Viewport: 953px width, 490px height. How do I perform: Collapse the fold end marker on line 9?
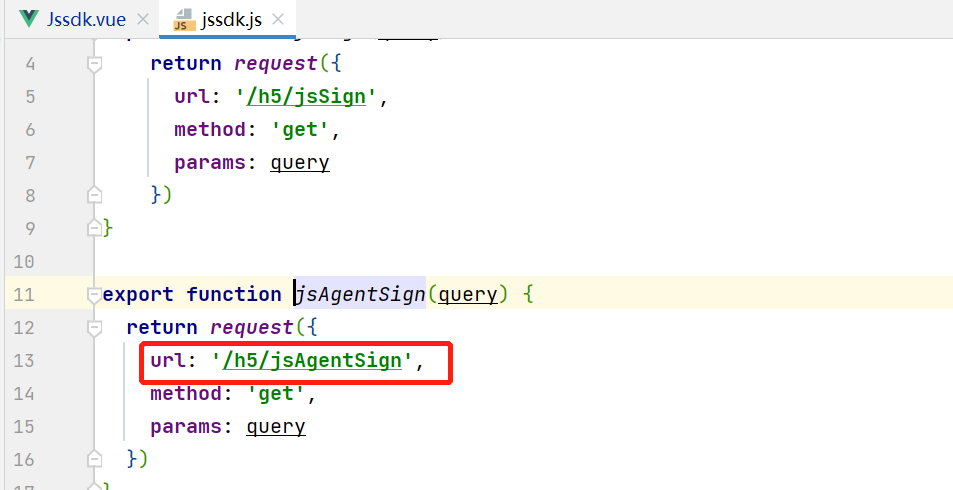pos(94,228)
